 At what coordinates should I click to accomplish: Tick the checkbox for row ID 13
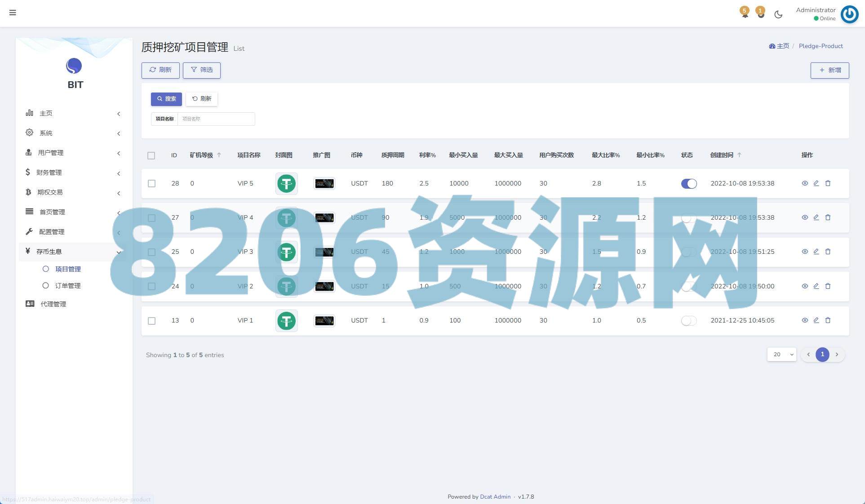pos(151,321)
